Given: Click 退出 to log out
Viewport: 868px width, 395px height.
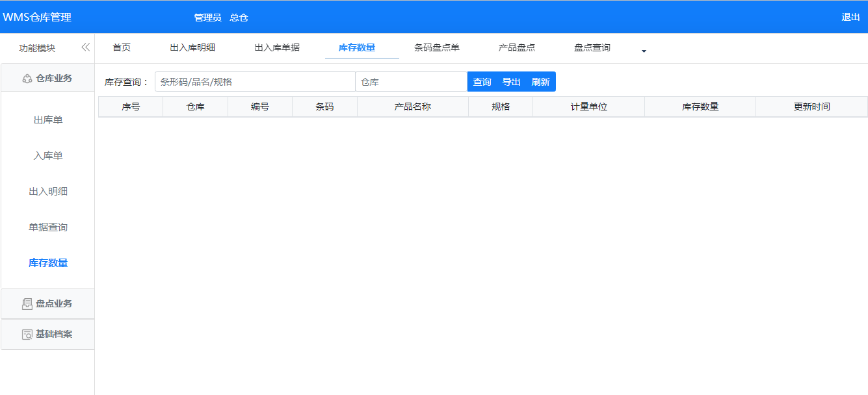Looking at the screenshot, I should pos(850,17).
